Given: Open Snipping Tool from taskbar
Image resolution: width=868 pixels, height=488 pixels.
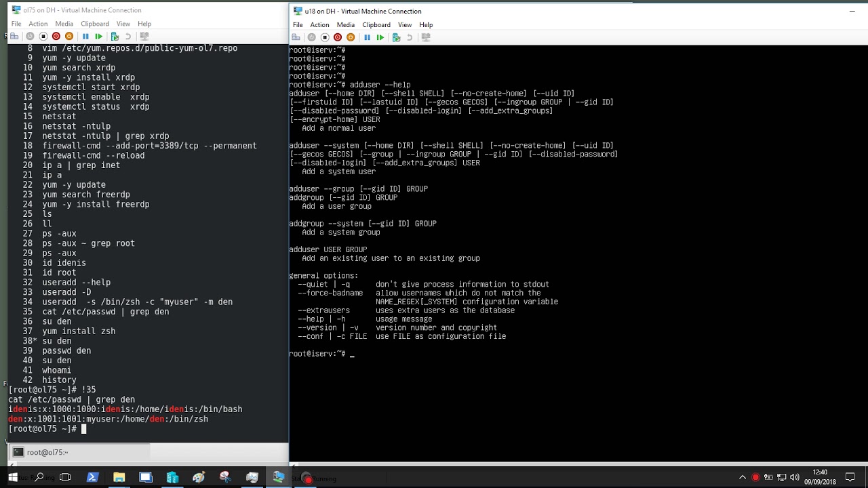Looking at the screenshot, I should point(226,478).
